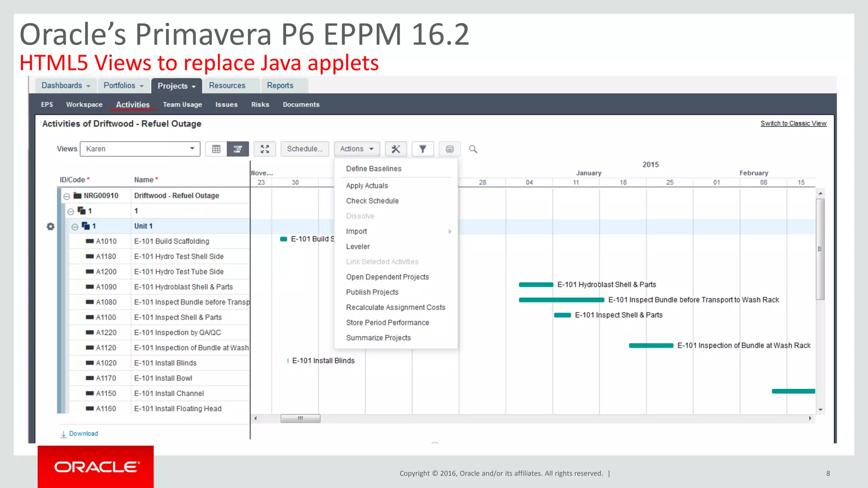Select the E-101 Install Bowl row
Screen dimensions: 868x488
[x=159, y=378]
